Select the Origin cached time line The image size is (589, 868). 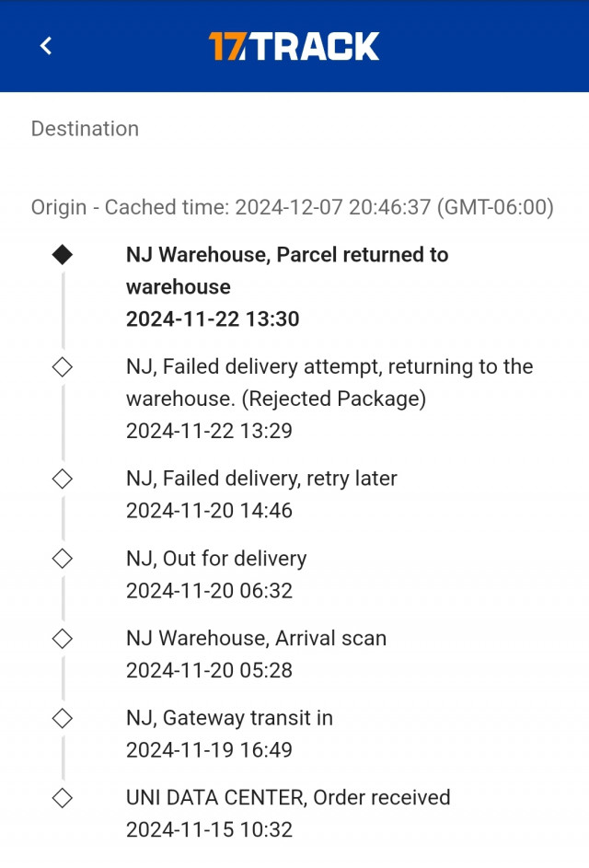click(x=293, y=207)
